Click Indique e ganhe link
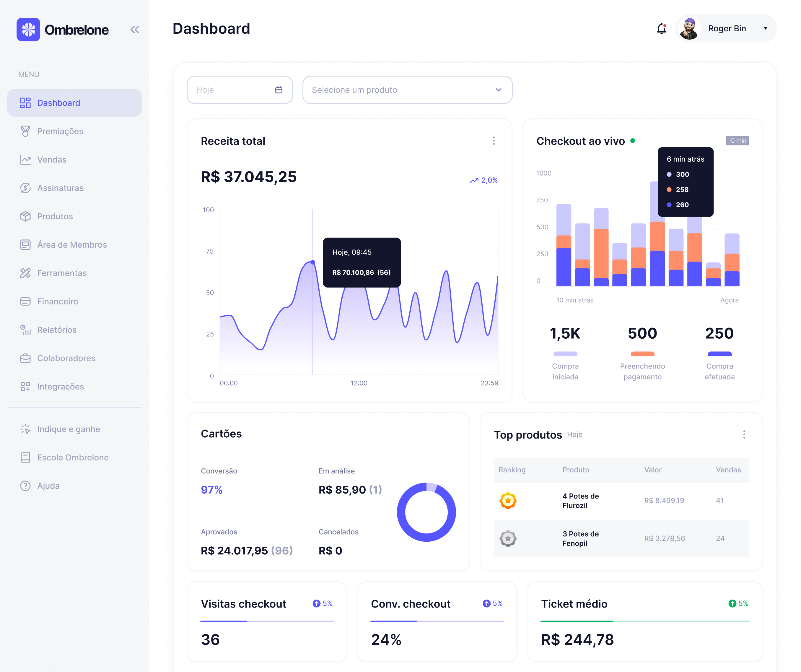 pos(68,429)
